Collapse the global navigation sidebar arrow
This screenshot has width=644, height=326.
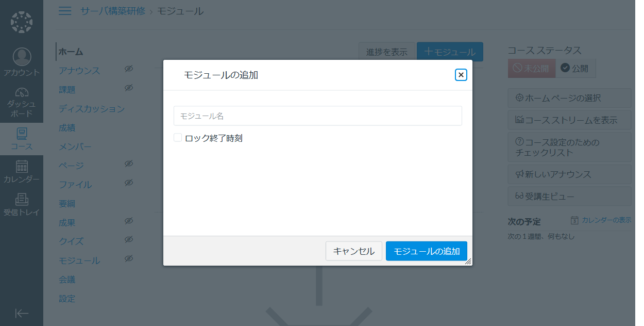[22, 313]
